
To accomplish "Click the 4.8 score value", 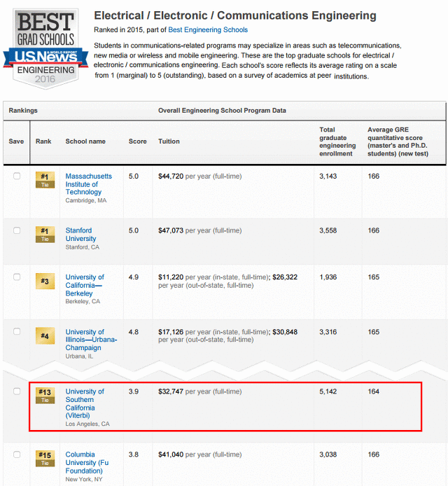I will (x=134, y=332).
